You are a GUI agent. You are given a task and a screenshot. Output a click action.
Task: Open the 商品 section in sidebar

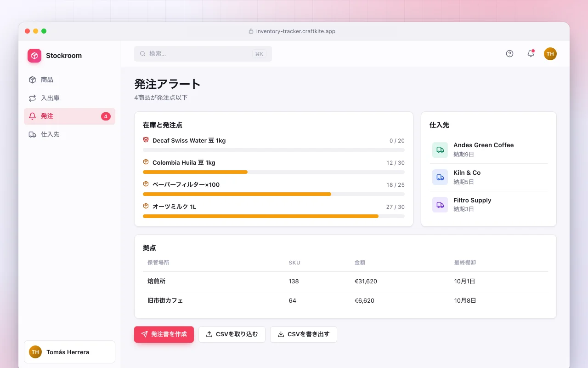tap(69, 80)
